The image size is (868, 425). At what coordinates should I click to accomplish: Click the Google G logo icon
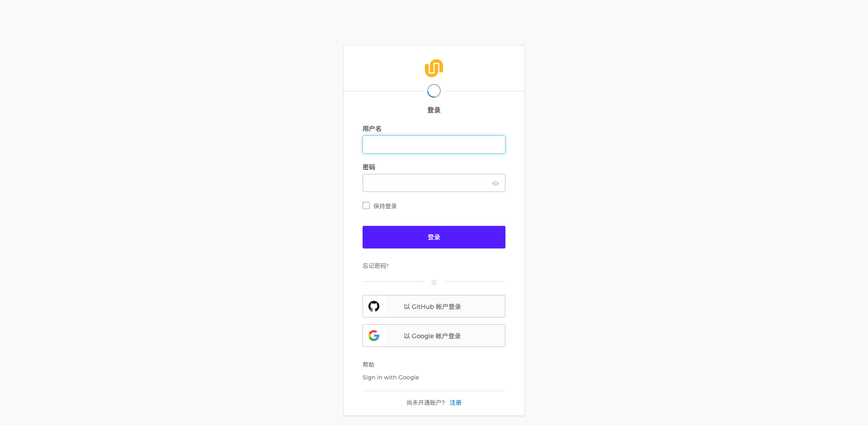coord(374,336)
